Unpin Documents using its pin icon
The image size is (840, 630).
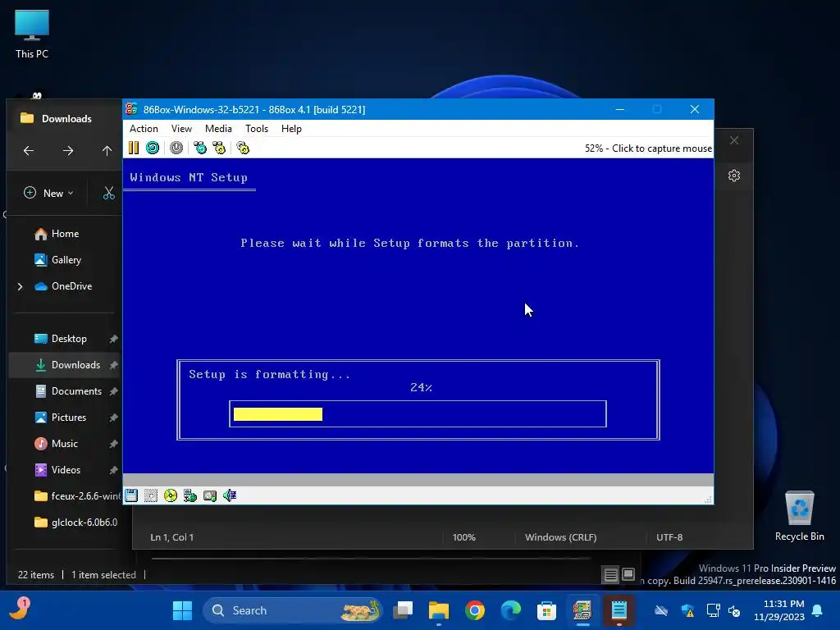113,391
